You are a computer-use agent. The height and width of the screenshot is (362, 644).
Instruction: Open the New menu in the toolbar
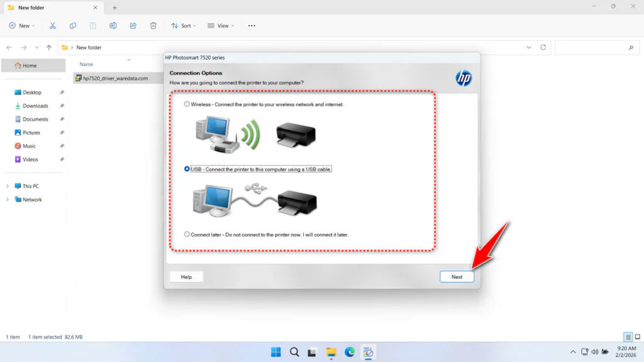tap(22, 25)
